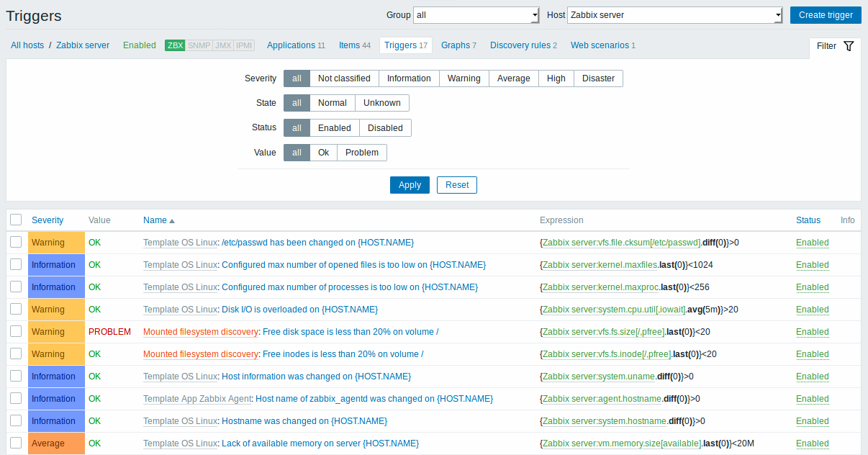Image resolution: width=868 pixels, height=455 pixels.
Task: Toggle the Filter funnel icon
Action: [x=849, y=45]
